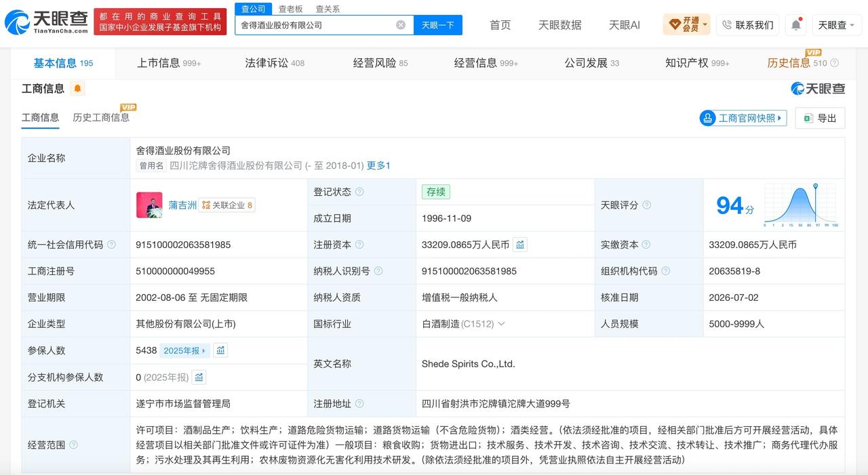
Task: Click help icon beside 统一社会信用代码
Action: point(111,245)
